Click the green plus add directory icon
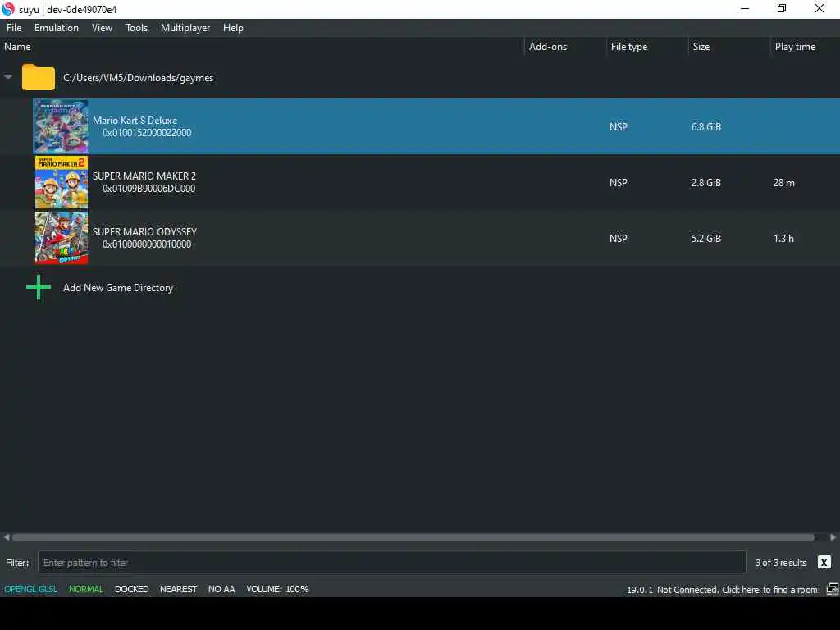The image size is (840, 630). (x=39, y=288)
